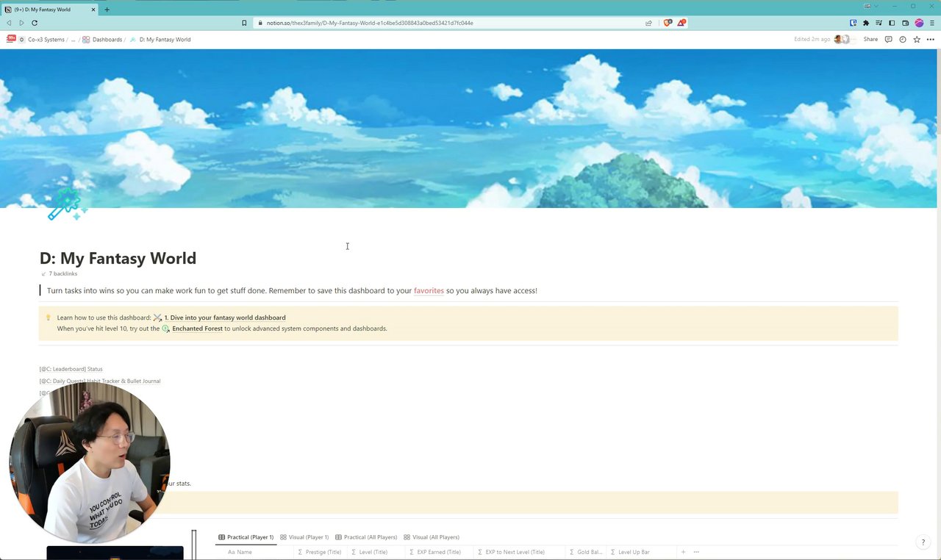
Task: Open the Level Up Bar column header
Action: coord(630,552)
